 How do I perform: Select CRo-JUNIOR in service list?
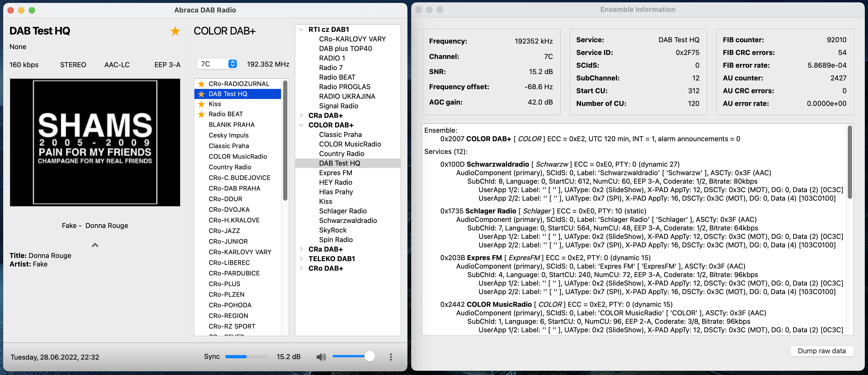[238, 241]
